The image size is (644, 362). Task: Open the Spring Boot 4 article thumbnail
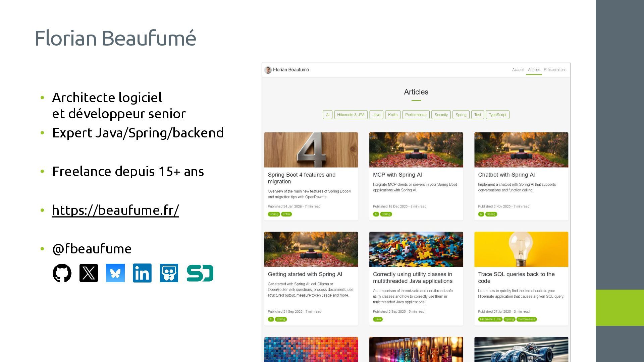(311, 150)
